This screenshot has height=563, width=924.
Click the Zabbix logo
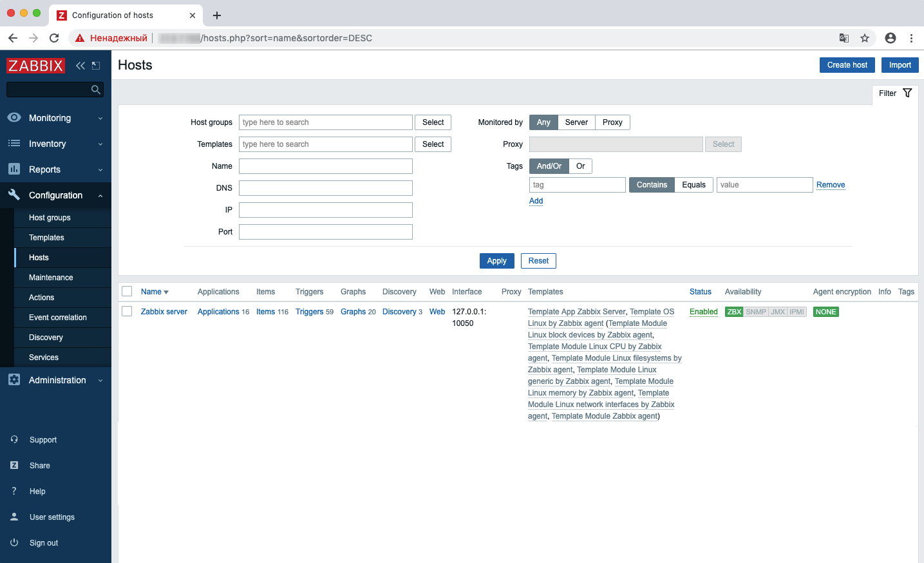(35, 66)
